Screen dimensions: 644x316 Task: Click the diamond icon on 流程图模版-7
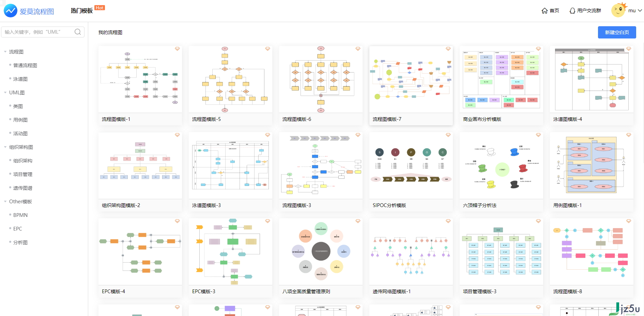click(448, 49)
